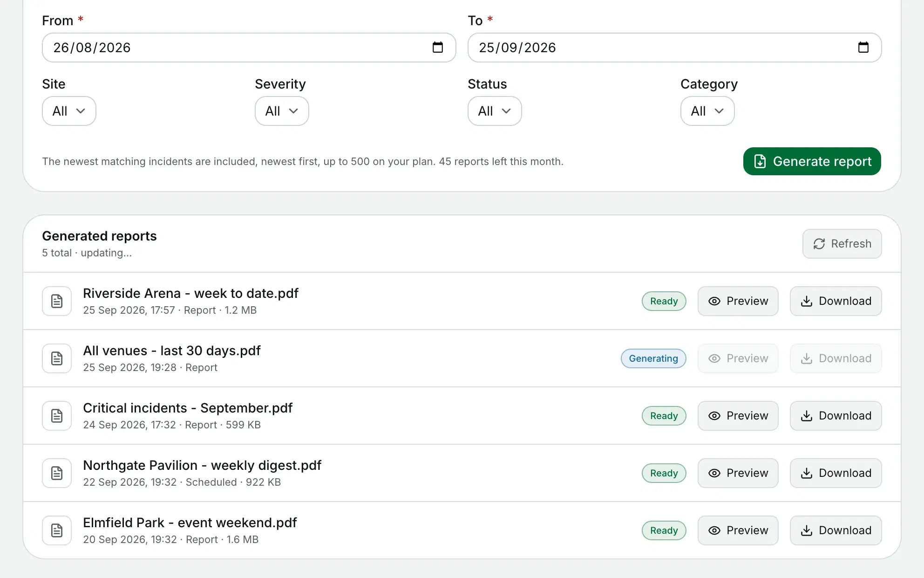
Task: Select the title 'All venues - last 30 days.pdf'
Action: [172, 351]
